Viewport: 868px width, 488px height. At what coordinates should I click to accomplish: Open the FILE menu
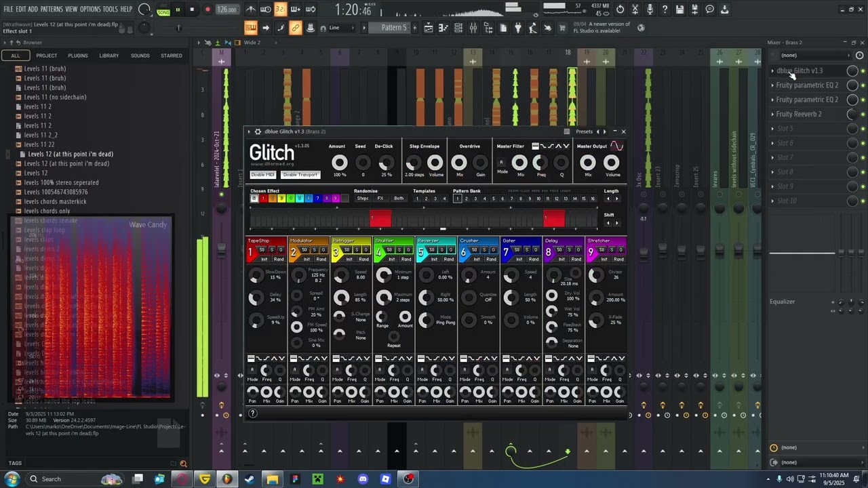coord(9,9)
